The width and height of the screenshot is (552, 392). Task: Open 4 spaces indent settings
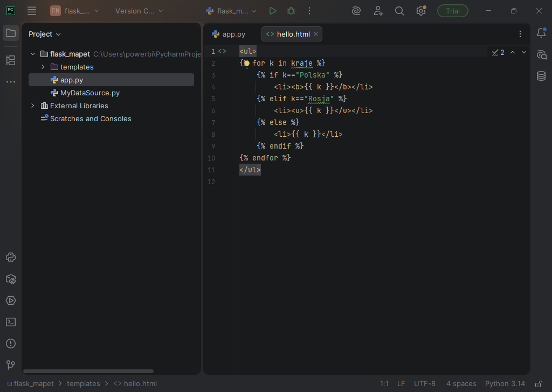click(461, 383)
